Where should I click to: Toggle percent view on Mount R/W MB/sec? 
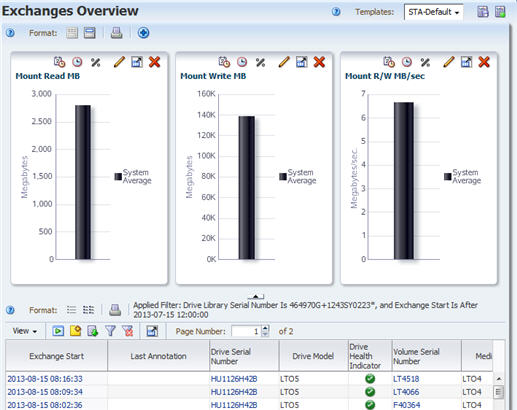point(425,62)
